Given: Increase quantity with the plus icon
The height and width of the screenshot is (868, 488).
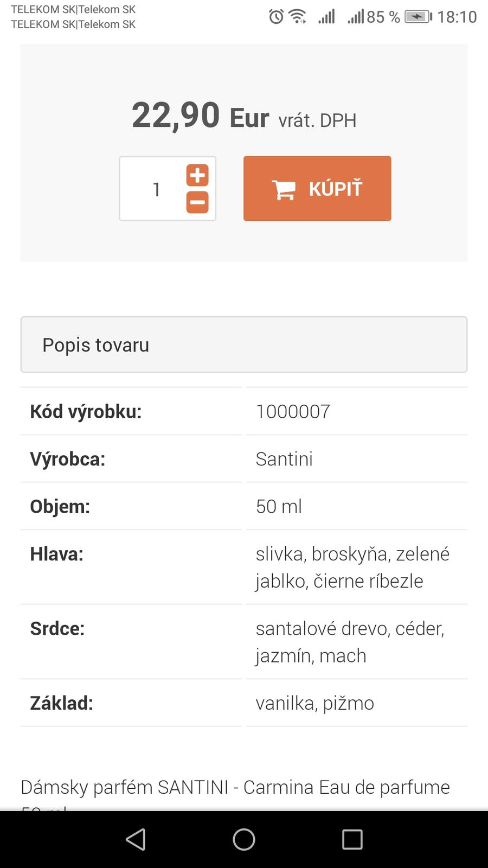Looking at the screenshot, I should point(197,175).
